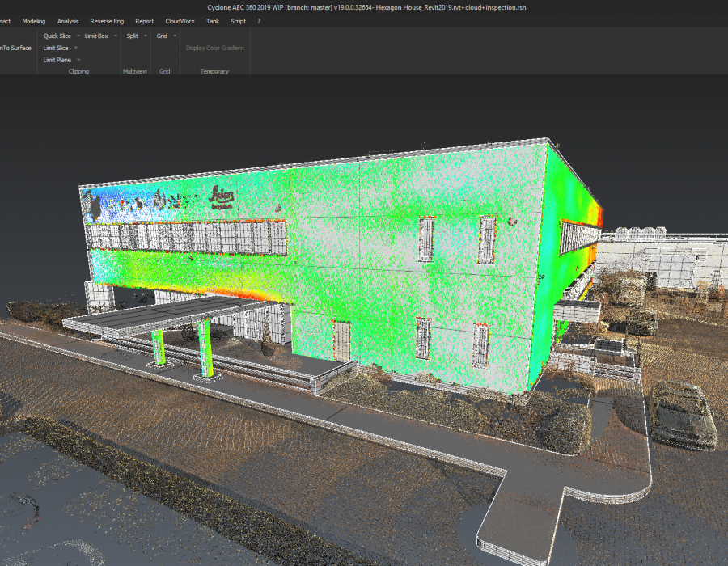Expand the Limit Slice dropdown arrow
Image resolution: width=728 pixels, height=566 pixels.
pyautogui.click(x=76, y=48)
